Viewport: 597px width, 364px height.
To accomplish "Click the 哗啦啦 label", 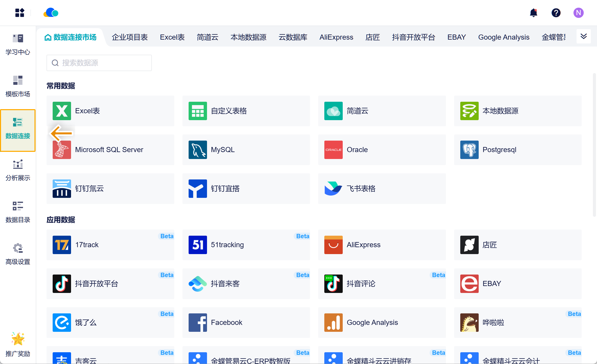I will (x=493, y=323).
